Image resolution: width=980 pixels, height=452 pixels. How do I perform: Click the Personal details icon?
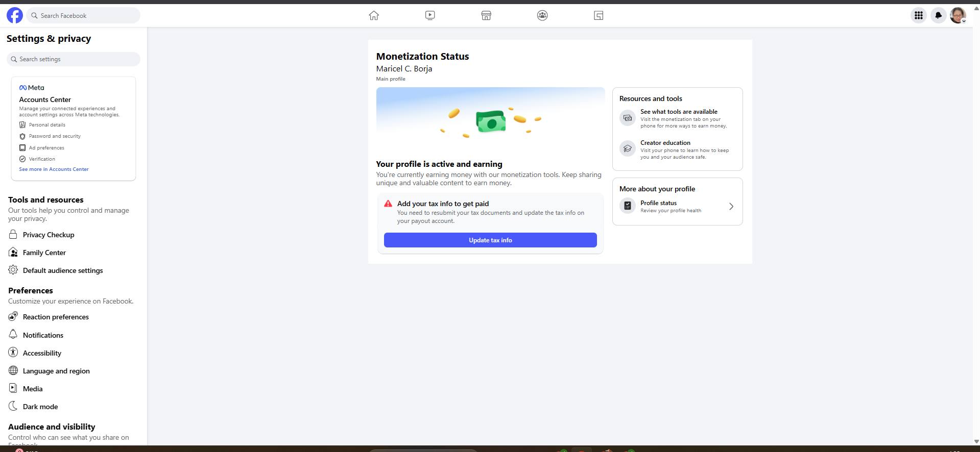22,124
